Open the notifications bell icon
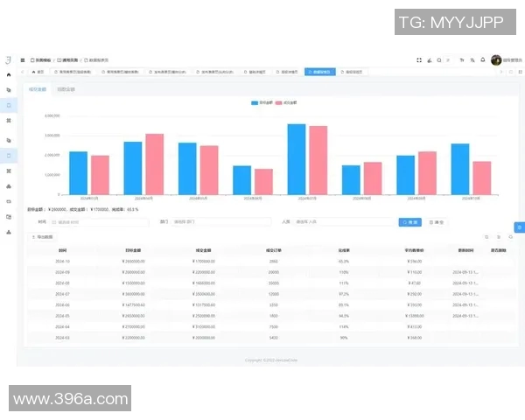 pyautogui.click(x=483, y=60)
